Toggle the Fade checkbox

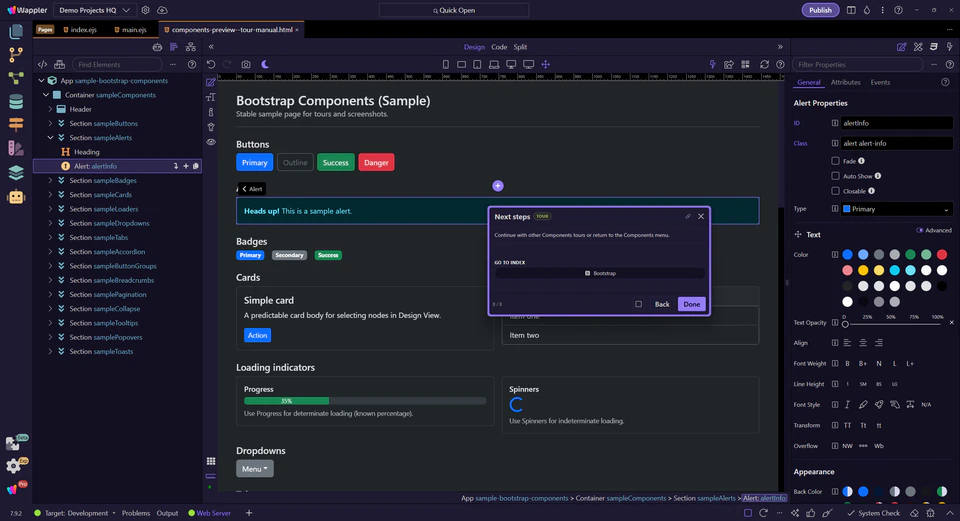835,161
